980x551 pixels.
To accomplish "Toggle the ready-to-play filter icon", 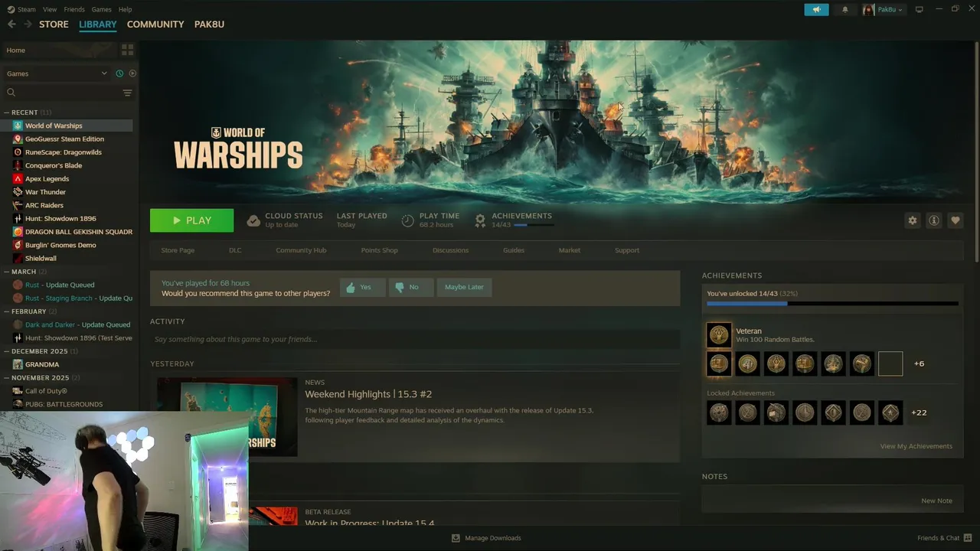I will point(132,73).
